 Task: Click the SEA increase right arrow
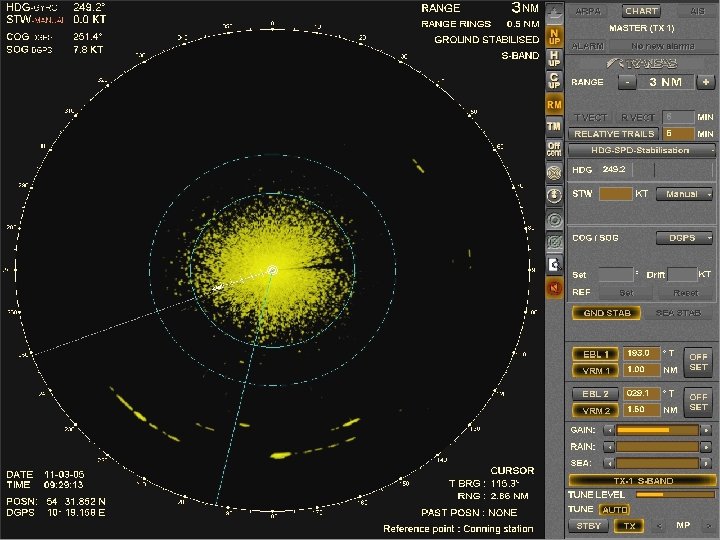[x=706, y=463]
